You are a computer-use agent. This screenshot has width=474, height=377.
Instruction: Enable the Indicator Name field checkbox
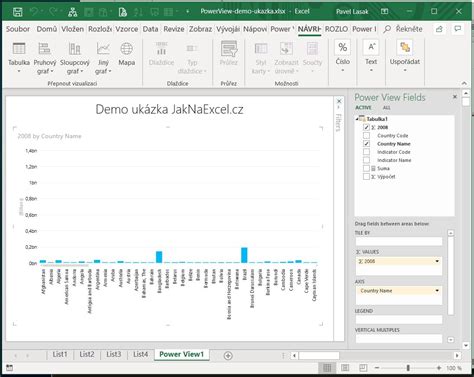pos(366,160)
